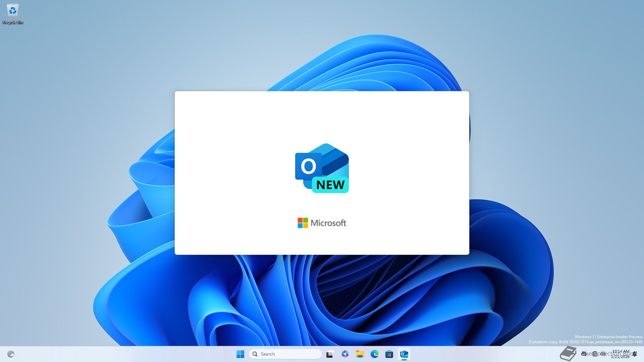This screenshot has height=362, width=644.
Task: Launch Microsoft 365 Copilot from taskbar
Action: tap(345, 354)
